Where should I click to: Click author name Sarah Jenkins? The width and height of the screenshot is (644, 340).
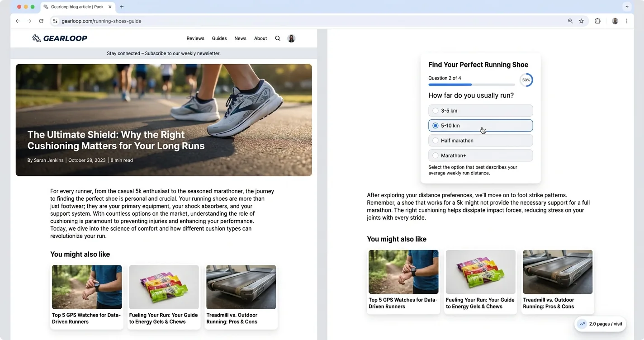coord(49,160)
